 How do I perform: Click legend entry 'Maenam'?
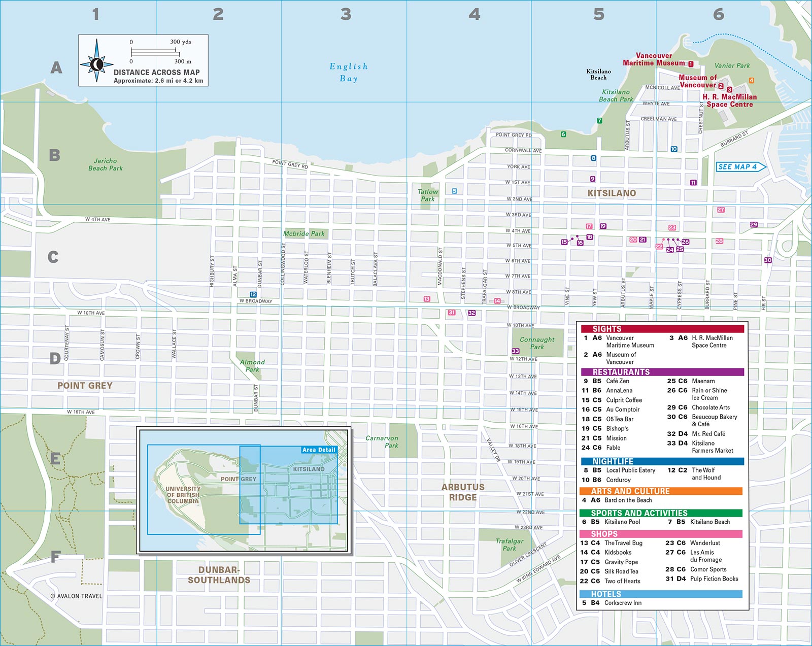[703, 381]
